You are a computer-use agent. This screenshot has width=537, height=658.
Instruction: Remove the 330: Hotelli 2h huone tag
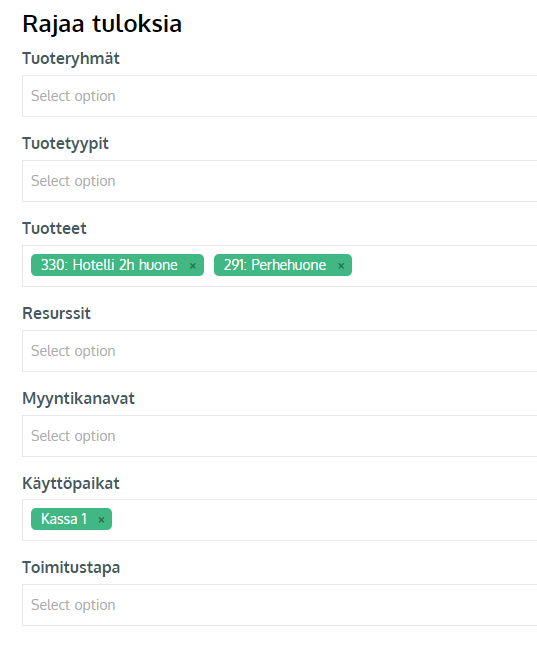pyautogui.click(x=193, y=266)
